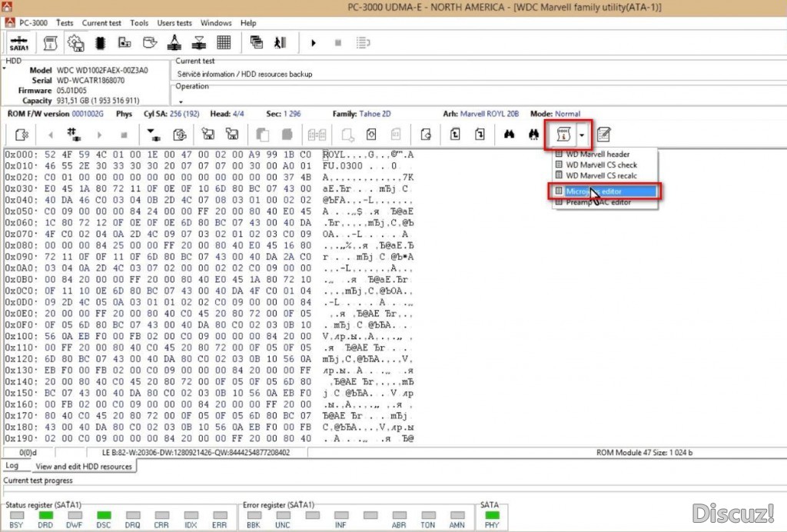Viewport: 787px width, 532px height.
Task: Click the hex row at offset 0x100
Action: point(209,336)
